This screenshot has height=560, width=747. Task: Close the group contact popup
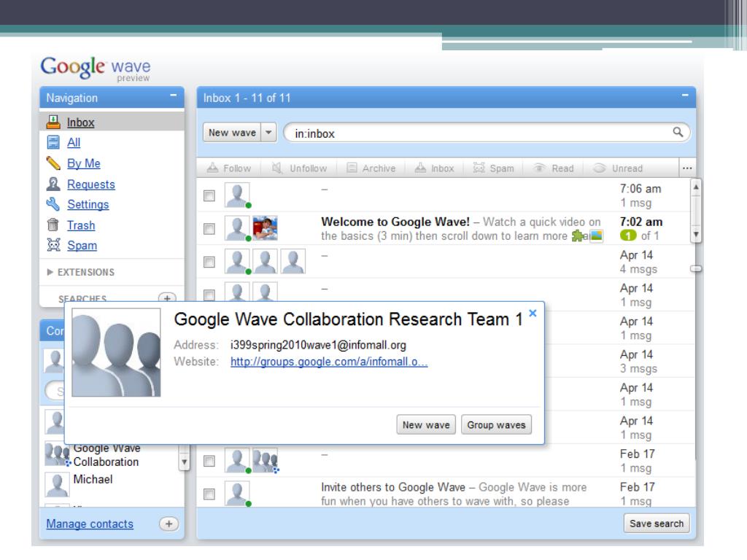click(533, 313)
